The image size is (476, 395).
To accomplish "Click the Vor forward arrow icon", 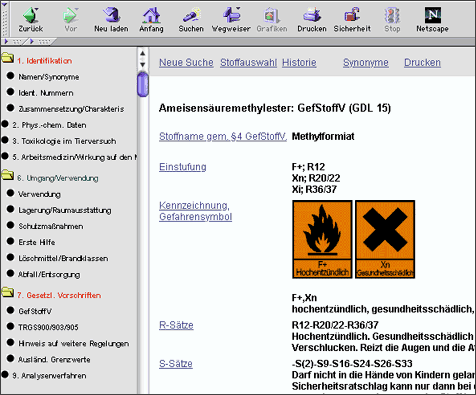I will coord(70,15).
